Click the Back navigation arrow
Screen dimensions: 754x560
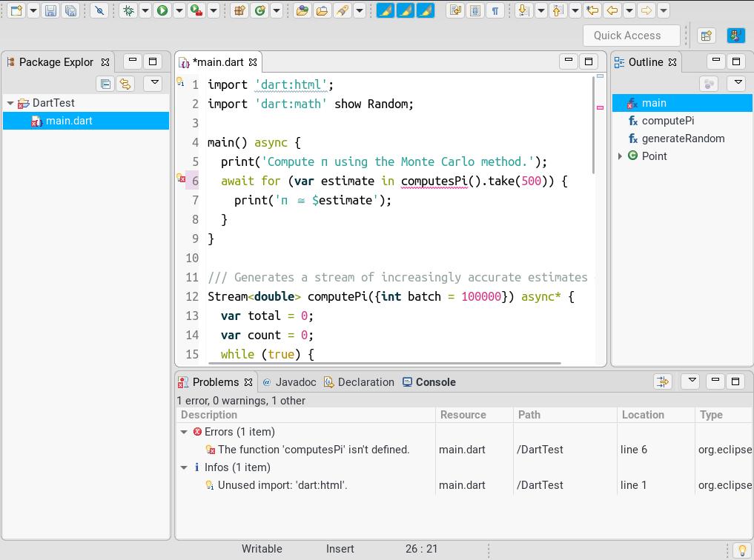(x=612, y=10)
